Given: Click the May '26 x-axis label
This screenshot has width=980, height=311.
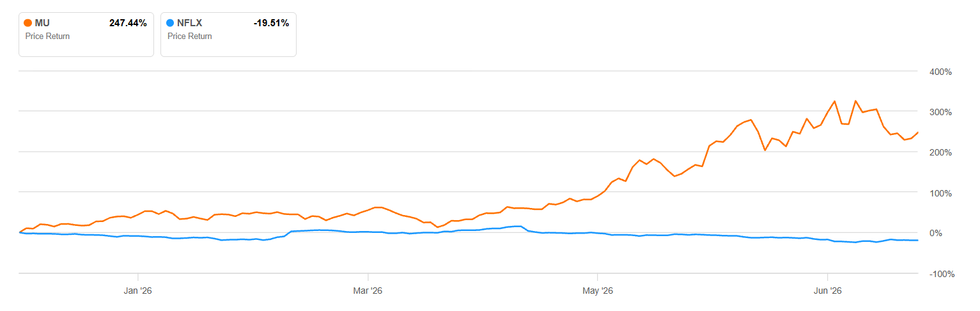Looking at the screenshot, I should pos(598,291).
